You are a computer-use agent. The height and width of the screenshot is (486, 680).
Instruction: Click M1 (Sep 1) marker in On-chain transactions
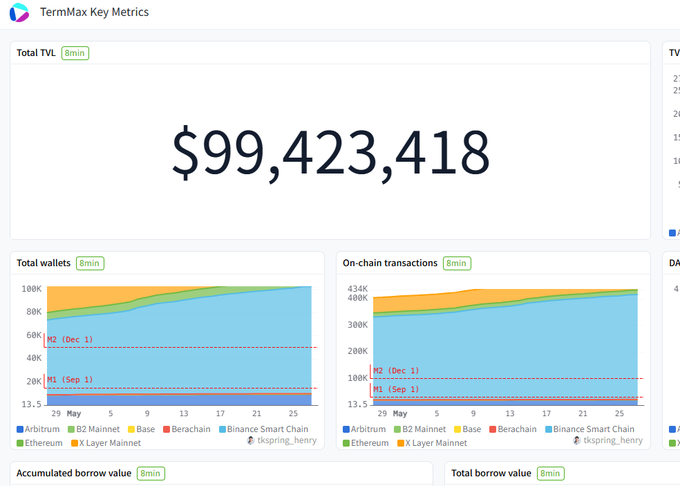(396, 389)
